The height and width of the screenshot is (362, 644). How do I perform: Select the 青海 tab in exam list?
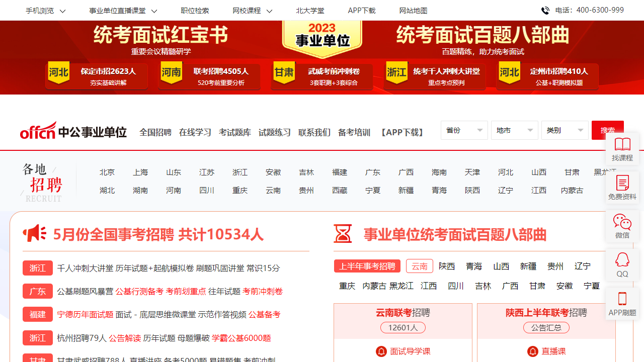tap(474, 266)
